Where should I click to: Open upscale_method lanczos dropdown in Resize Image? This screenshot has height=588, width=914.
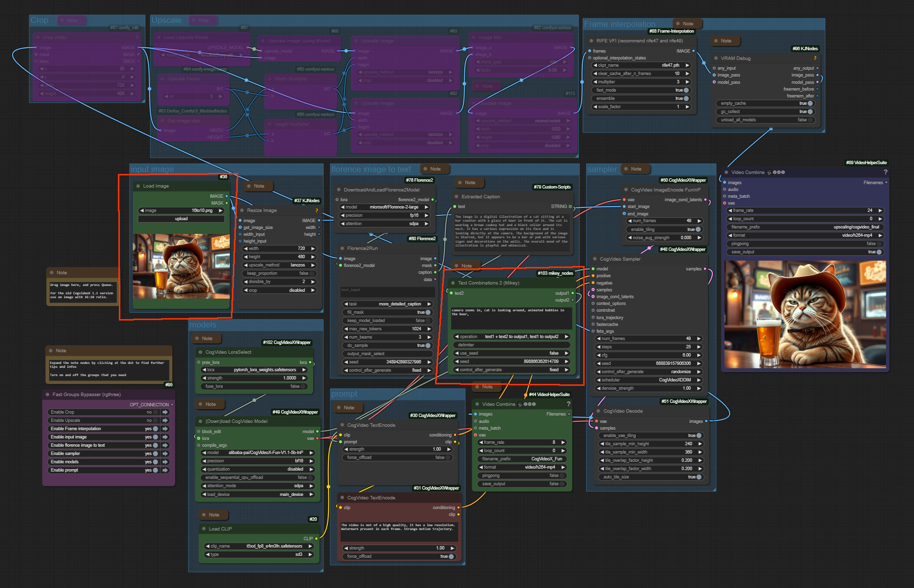[279, 265]
